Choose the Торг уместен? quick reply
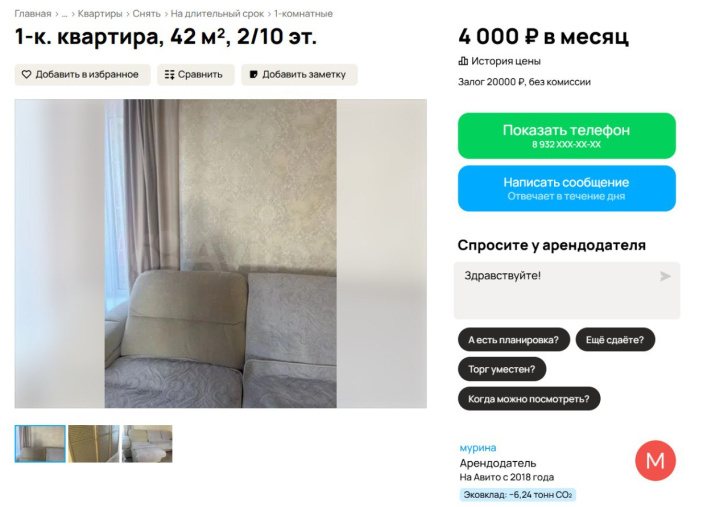 point(502,369)
